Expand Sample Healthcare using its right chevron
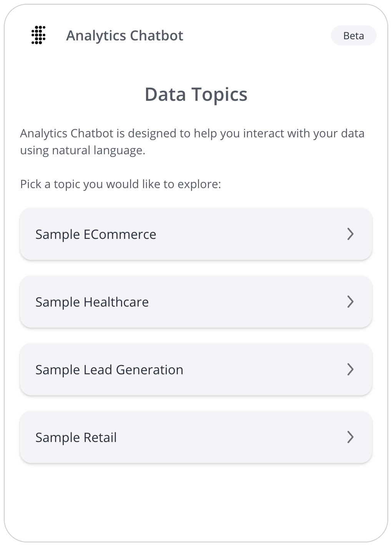392x547 pixels. 350,302
